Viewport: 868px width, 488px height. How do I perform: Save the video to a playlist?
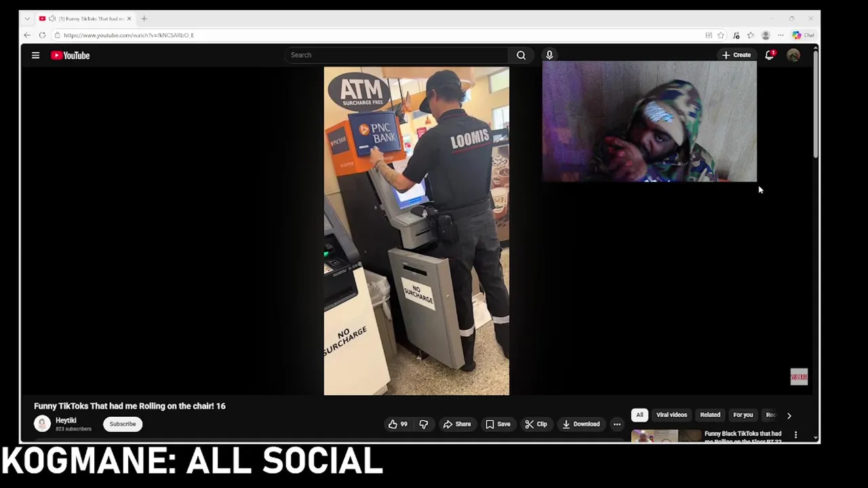pos(498,424)
